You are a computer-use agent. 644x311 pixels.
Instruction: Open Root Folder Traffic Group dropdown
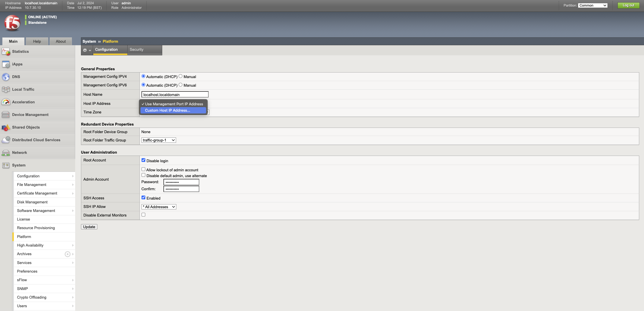point(159,140)
